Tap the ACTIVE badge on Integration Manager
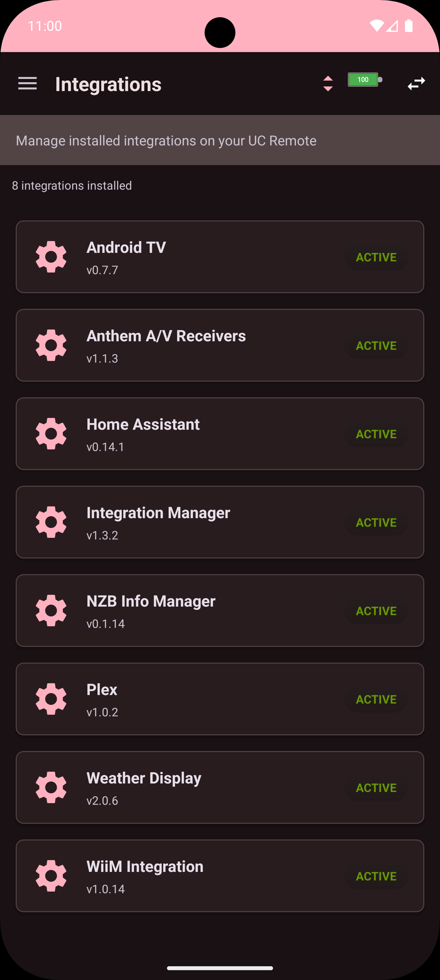 [x=376, y=522]
